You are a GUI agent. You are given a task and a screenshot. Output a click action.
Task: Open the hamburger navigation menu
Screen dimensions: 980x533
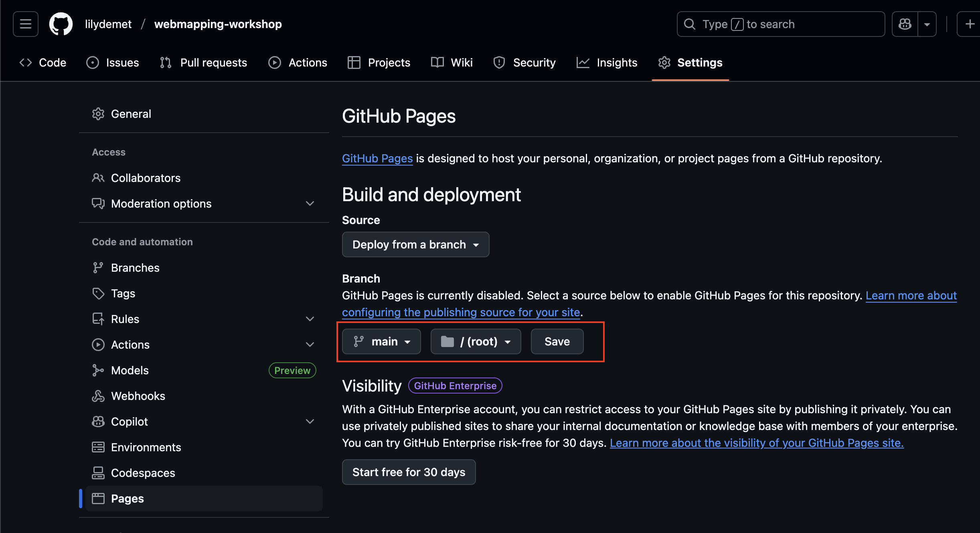click(x=26, y=24)
